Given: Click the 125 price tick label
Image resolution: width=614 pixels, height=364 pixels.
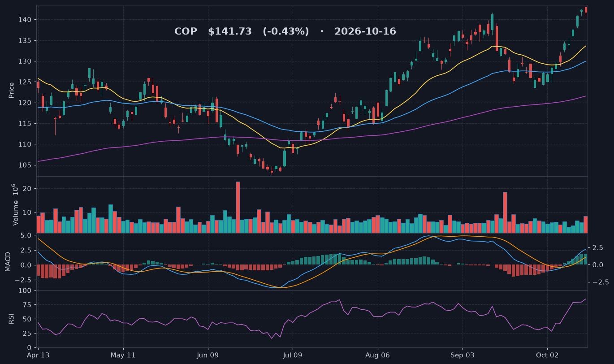Looking at the screenshot, I should [x=26, y=82].
